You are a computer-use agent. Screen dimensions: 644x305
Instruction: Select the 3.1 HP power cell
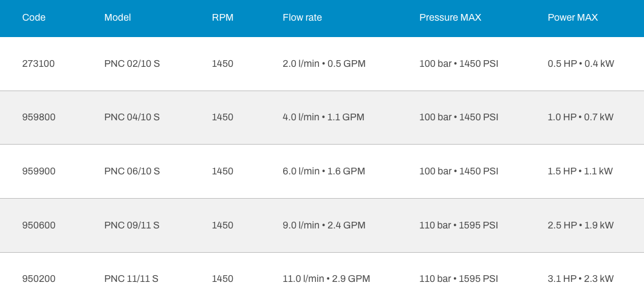[x=580, y=279]
